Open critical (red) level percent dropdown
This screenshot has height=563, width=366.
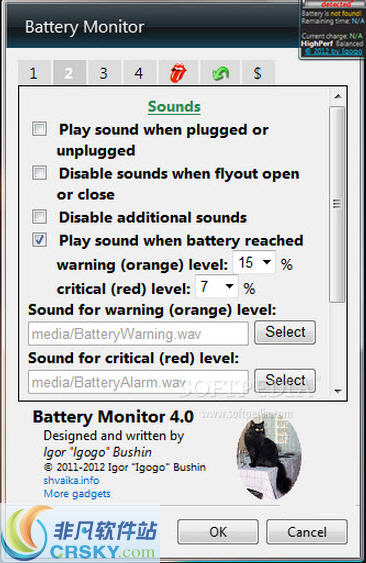(217, 286)
